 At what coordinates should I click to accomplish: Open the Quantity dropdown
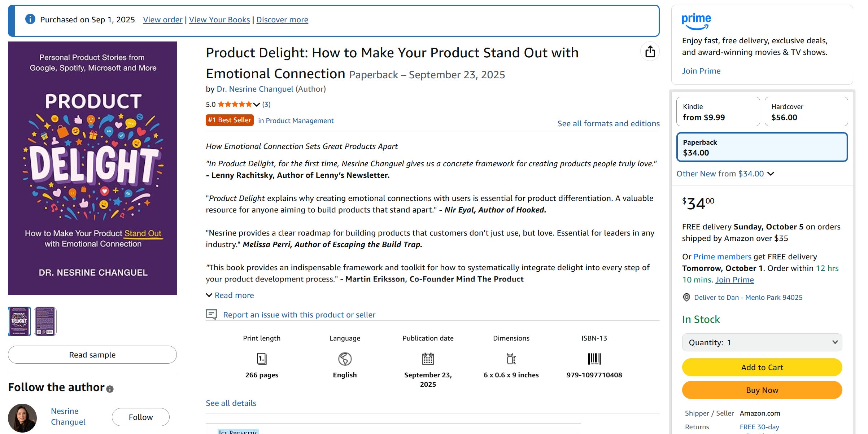(762, 342)
